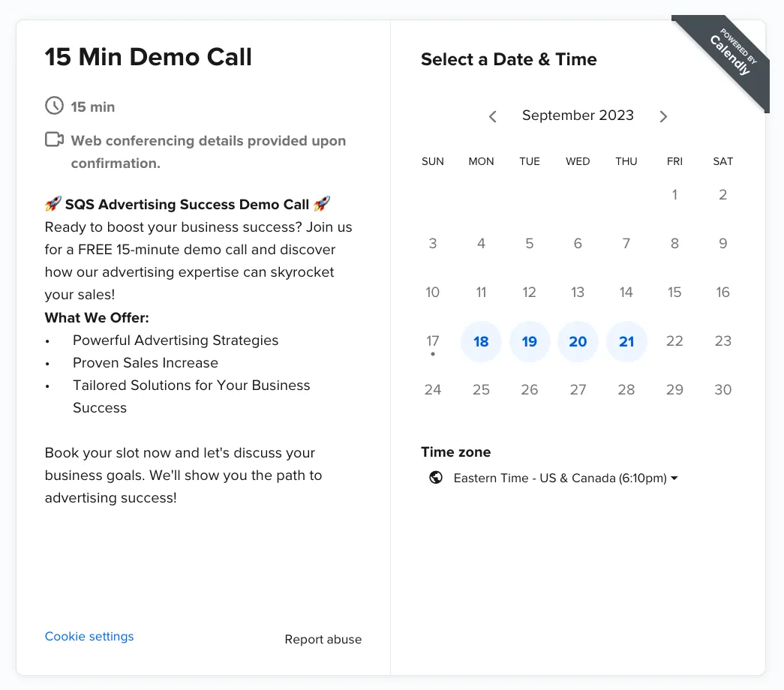Choose Thursday September 21 date
The width and height of the screenshot is (784, 690).
pos(626,341)
